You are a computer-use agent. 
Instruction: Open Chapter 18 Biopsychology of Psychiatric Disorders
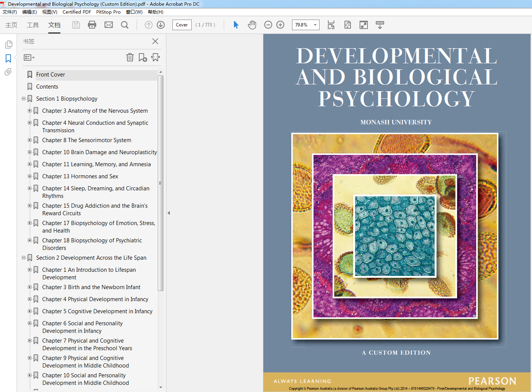(x=92, y=244)
